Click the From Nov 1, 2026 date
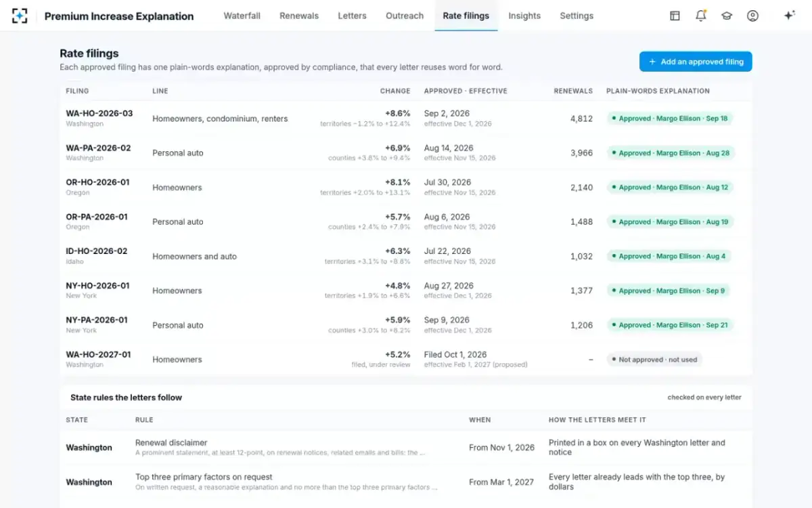This screenshot has width=812, height=508. [x=501, y=448]
